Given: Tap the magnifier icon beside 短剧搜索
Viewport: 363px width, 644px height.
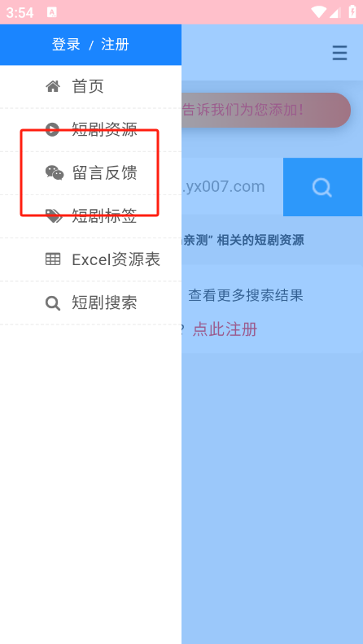Looking at the screenshot, I should coord(53,303).
